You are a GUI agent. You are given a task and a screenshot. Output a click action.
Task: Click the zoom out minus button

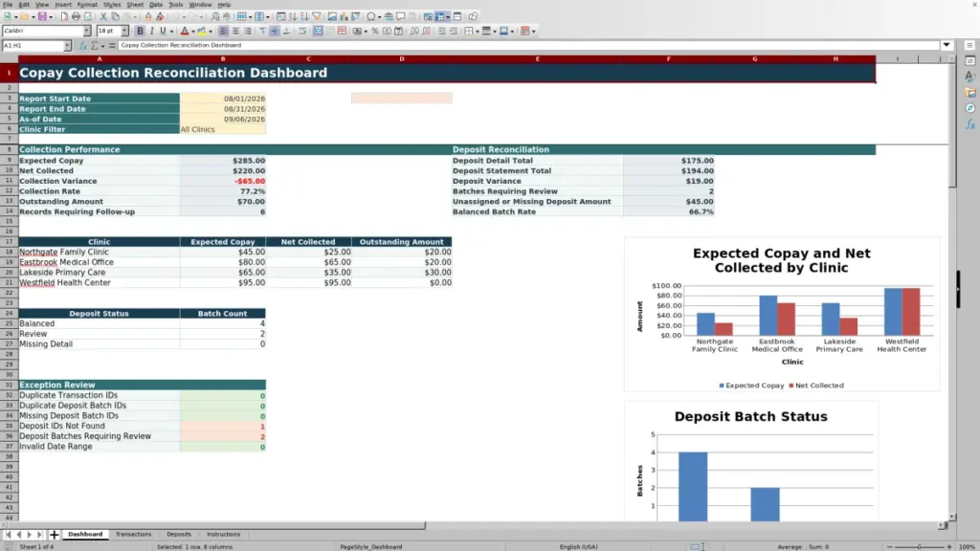890,546
